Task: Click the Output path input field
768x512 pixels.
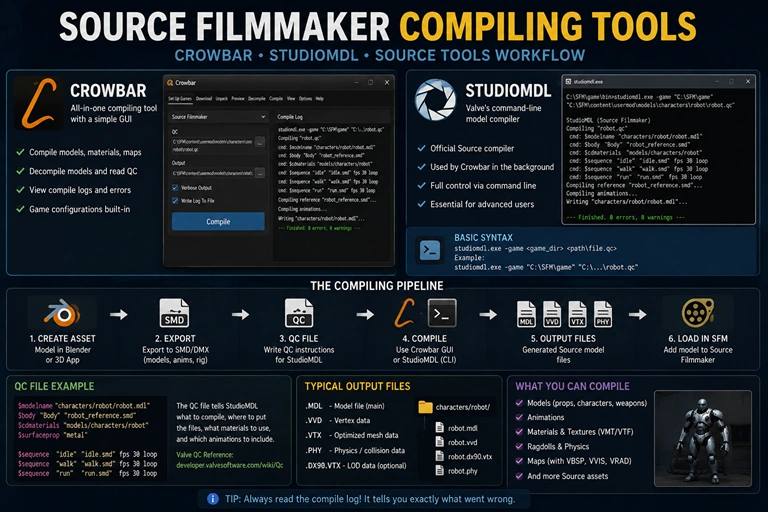Action: (x=212, y=173)
